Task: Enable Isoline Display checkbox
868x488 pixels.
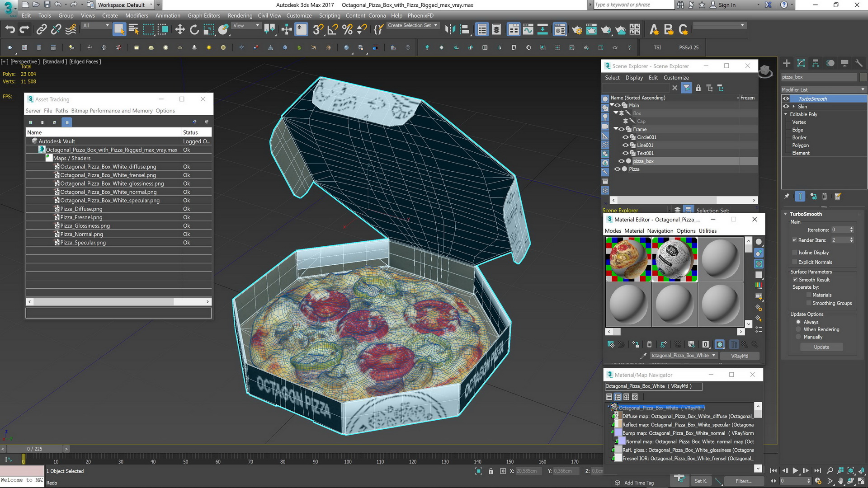Action: pyautogui.click(x=795, y=253)
